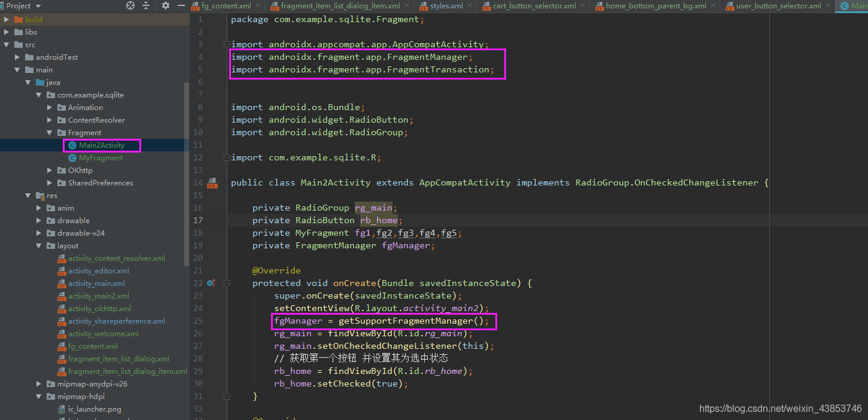Select the drawable-v24 folder
This screenshot has width=868, height=420.
81,233
